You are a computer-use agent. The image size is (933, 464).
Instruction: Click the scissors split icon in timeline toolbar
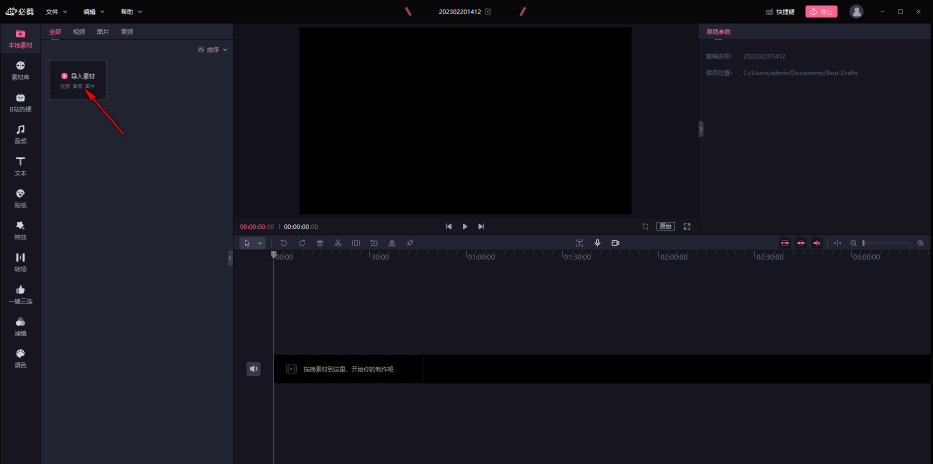338,243
